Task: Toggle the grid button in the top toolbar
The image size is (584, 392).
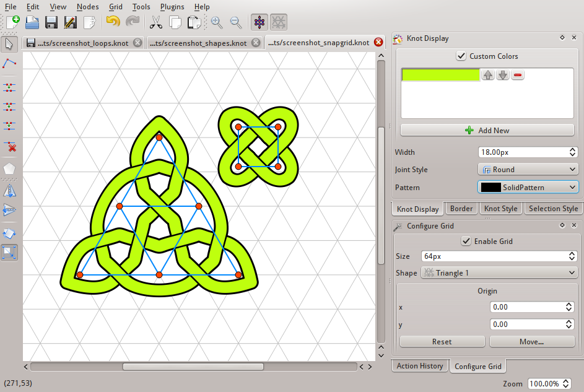Action: [x=279, y=22]
